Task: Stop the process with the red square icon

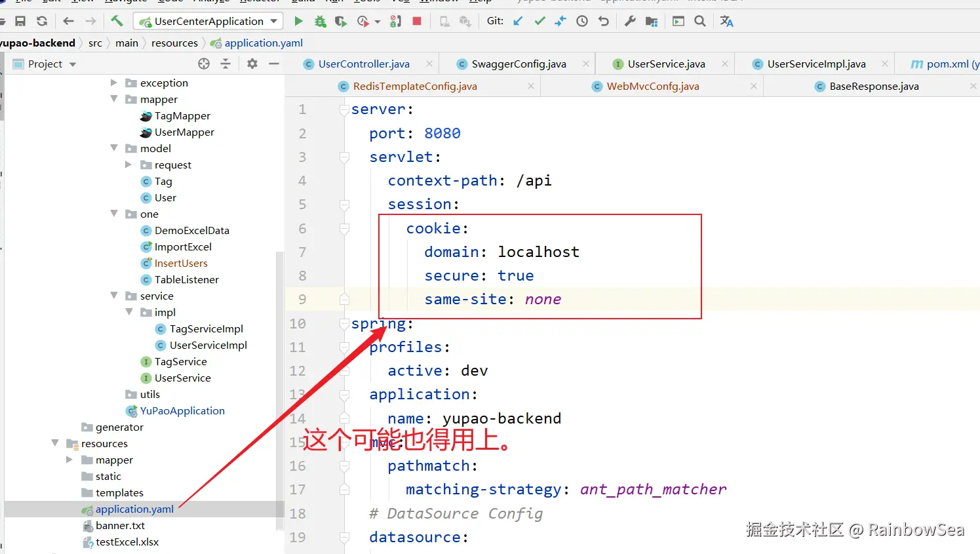Action: pyautogui.click(x=417, y=21)
